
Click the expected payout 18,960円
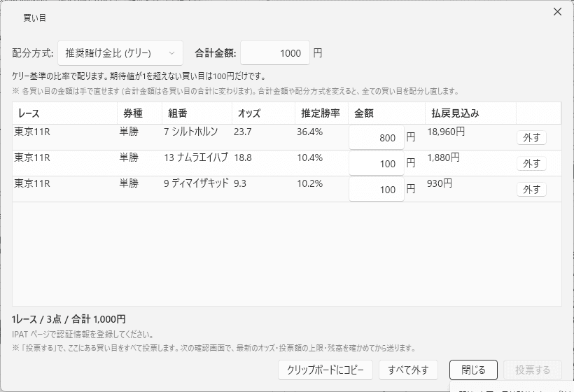click(446, 132)
